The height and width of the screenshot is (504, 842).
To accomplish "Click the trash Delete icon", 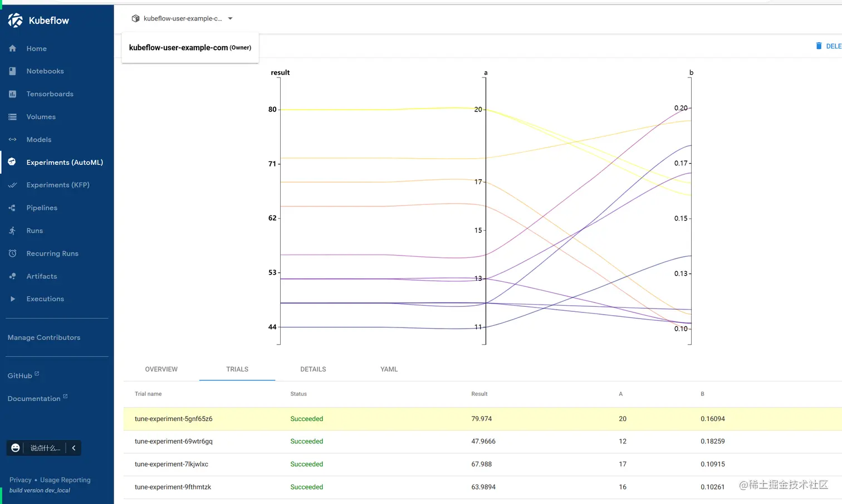I will (x=819, y=46).
